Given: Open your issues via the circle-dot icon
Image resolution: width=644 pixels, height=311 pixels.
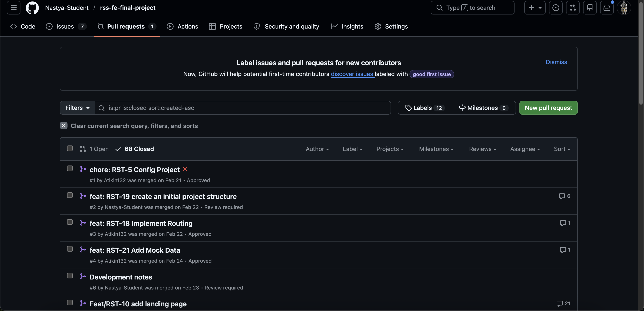Looking at the screenshot, I should click(x=556, y=7).
